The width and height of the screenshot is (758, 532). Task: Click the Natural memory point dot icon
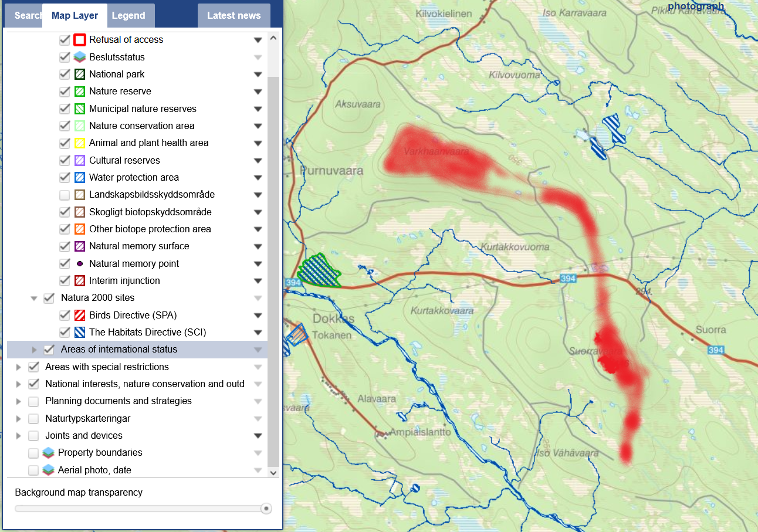coord(80,264)
